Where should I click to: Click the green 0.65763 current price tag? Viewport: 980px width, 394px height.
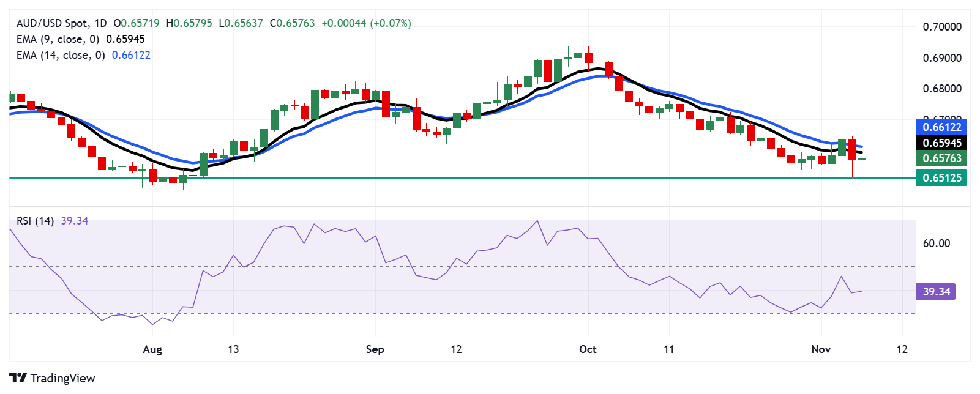(x=941, y=158)
